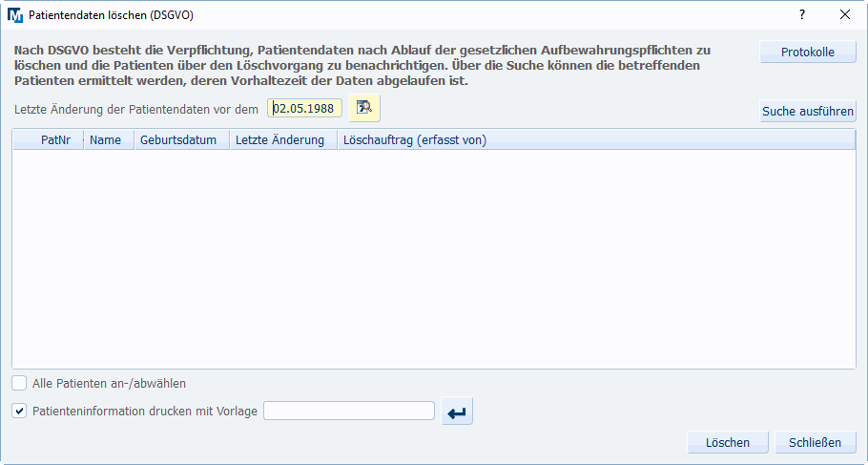The width and height of the screenshot is (868, 465).
Task: Sort by Geburtsdatum column header
Action: (182, 139)
